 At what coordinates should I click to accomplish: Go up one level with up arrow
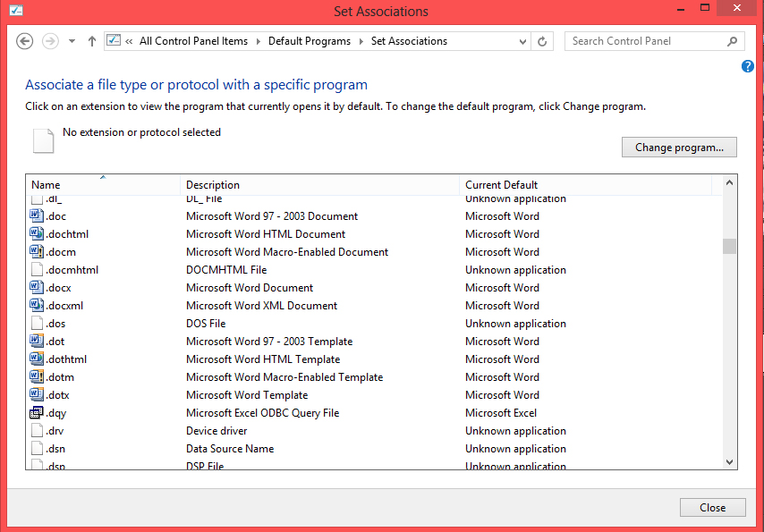pos(92,41)
